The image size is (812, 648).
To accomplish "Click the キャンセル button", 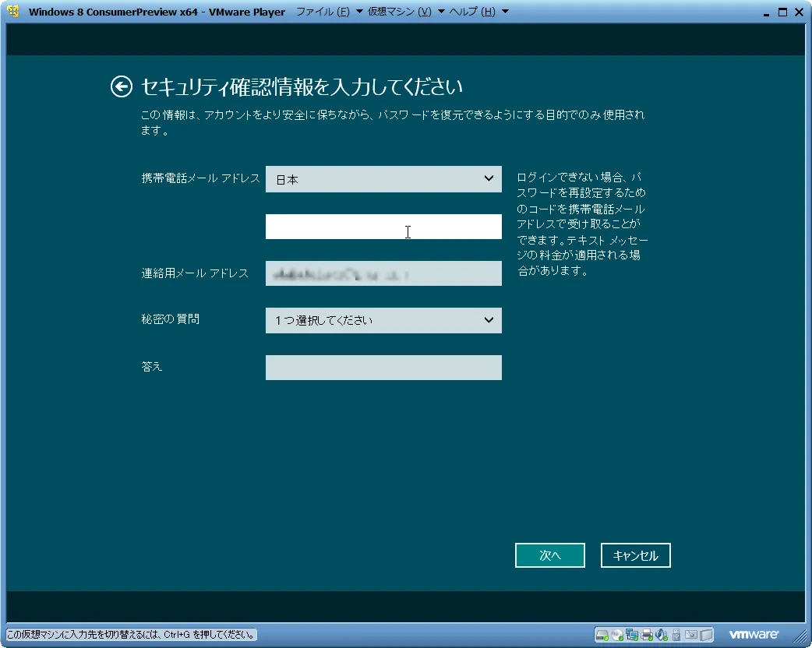I will pyautogui.click(x=635, y=555).
